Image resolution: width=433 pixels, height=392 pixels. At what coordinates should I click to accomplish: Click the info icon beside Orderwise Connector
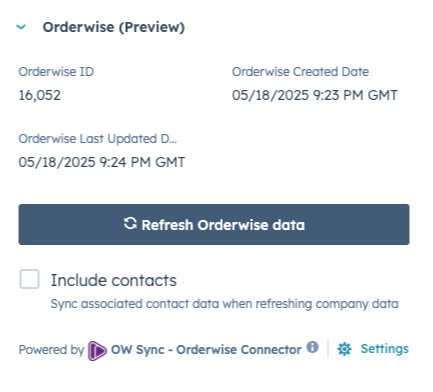pos(312,347)
